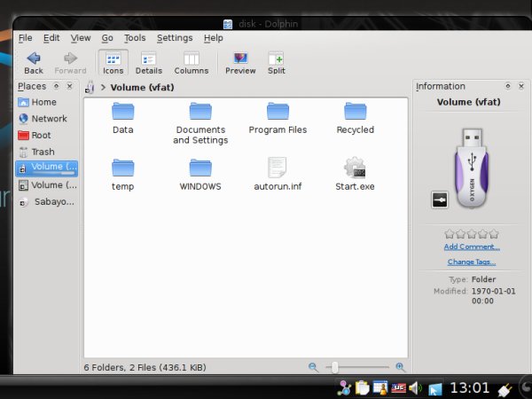
Task: Click the greyed Forward arrow
Action: 70,63
